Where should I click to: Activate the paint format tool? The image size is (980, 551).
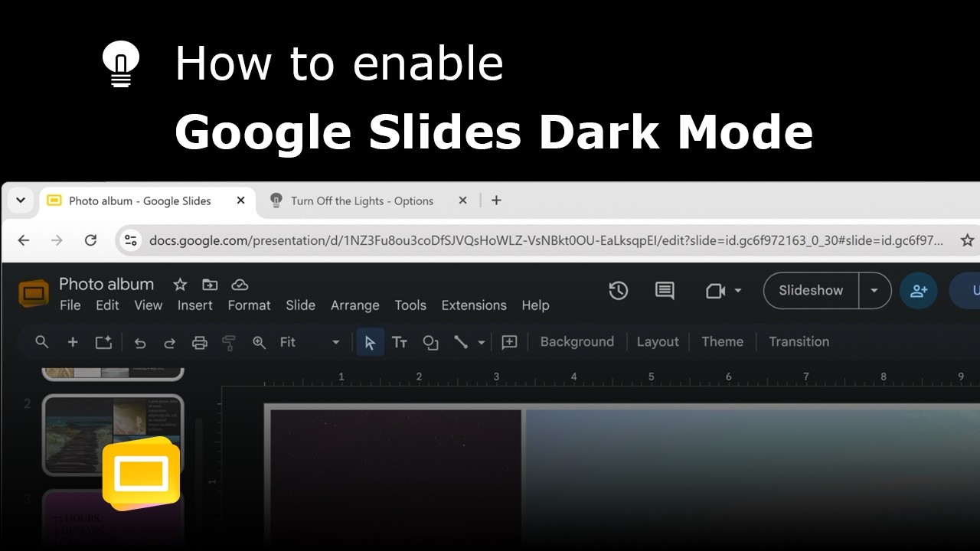tap(228, 343)
